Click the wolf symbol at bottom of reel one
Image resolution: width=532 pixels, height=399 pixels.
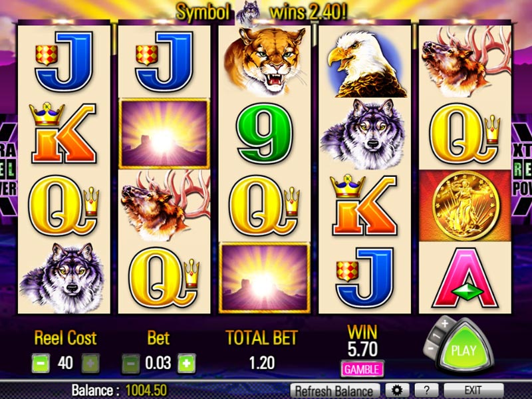[63, 277]
